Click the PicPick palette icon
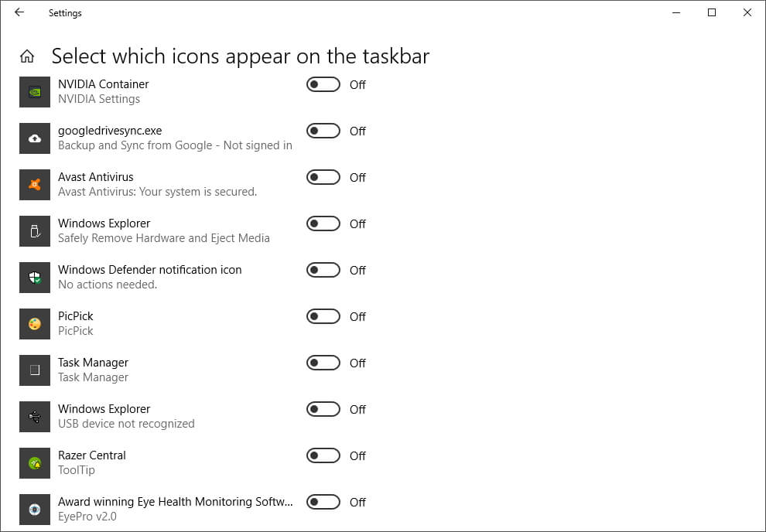 click(35, 323)
